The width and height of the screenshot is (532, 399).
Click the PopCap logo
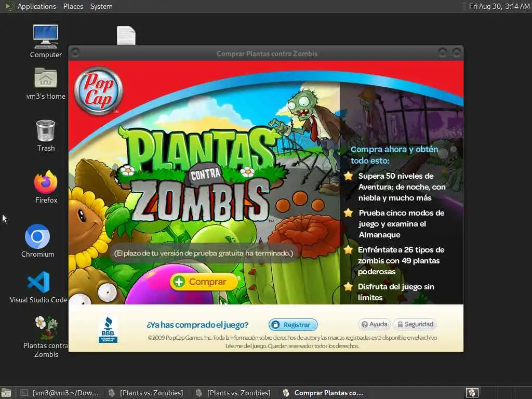(98, 90)
